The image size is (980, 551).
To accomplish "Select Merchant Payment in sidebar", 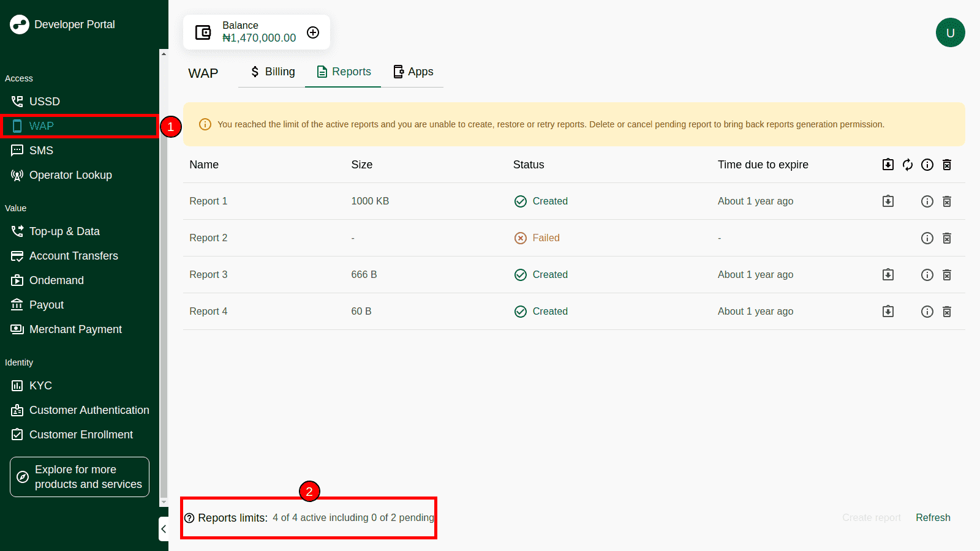I will tap(75, 329).
